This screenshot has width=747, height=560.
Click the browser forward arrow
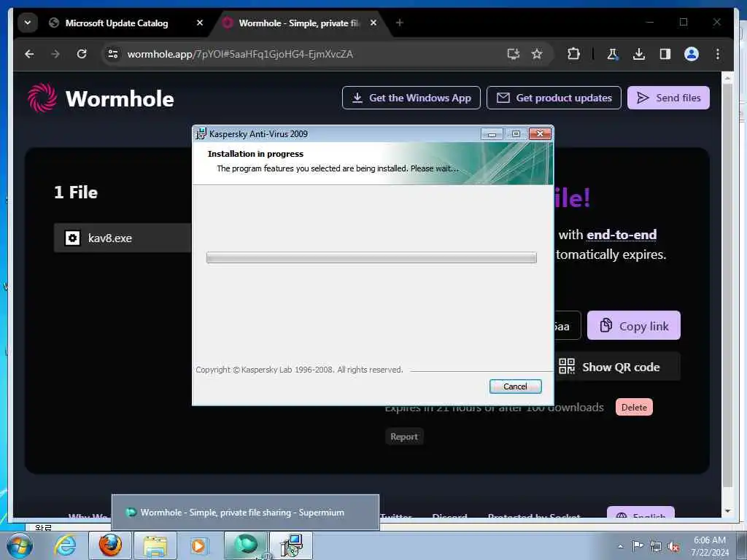click(55, 54)
